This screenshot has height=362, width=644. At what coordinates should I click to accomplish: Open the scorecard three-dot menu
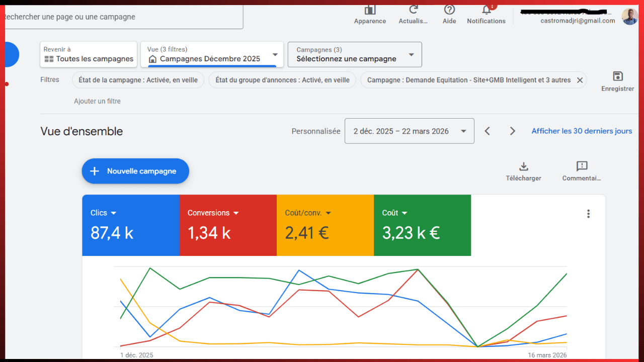pyautogui.click(x=588, y=214)
